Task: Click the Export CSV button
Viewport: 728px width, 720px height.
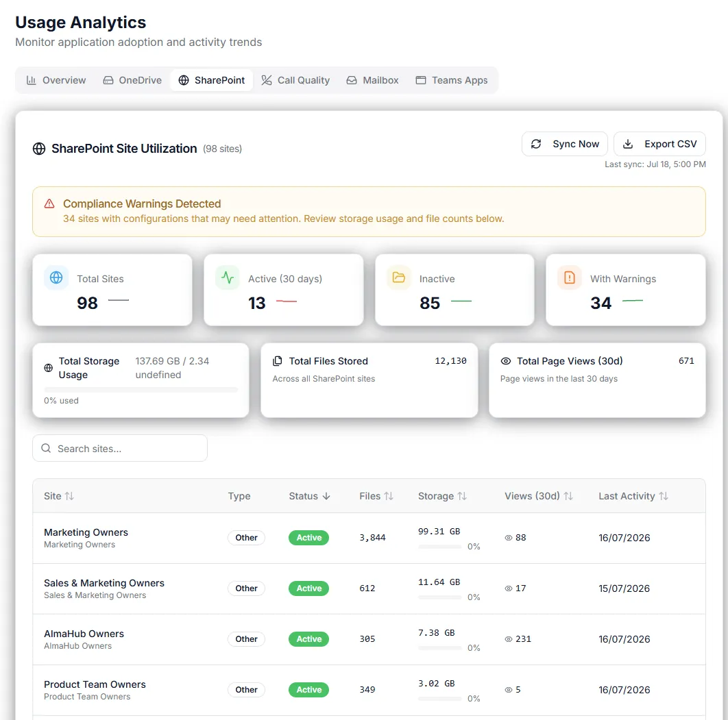Action: pos(659,144)
